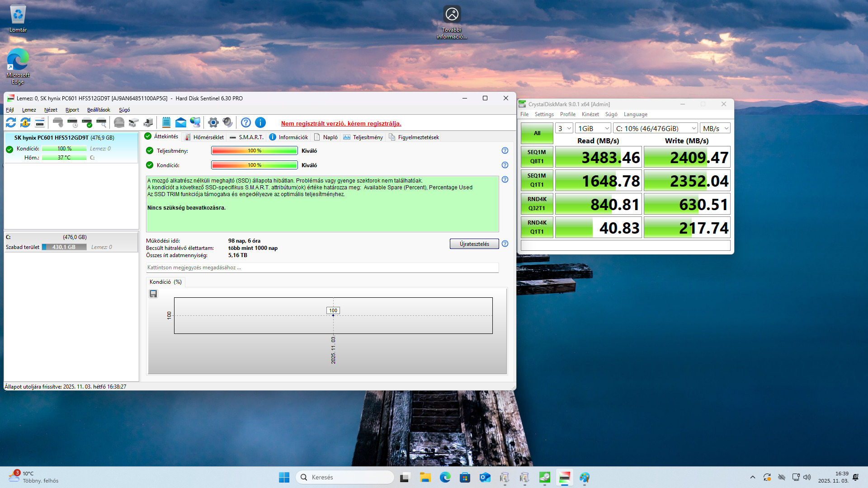
Task: Open the MB/s unit dropdown
Action: (x=715, y=128)
